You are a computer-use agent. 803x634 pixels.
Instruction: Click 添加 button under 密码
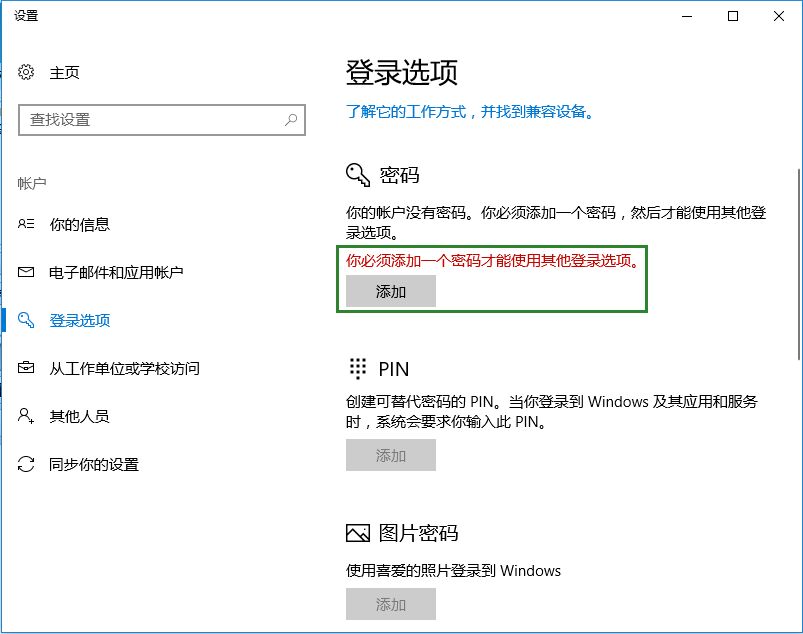tap(391, 291)
